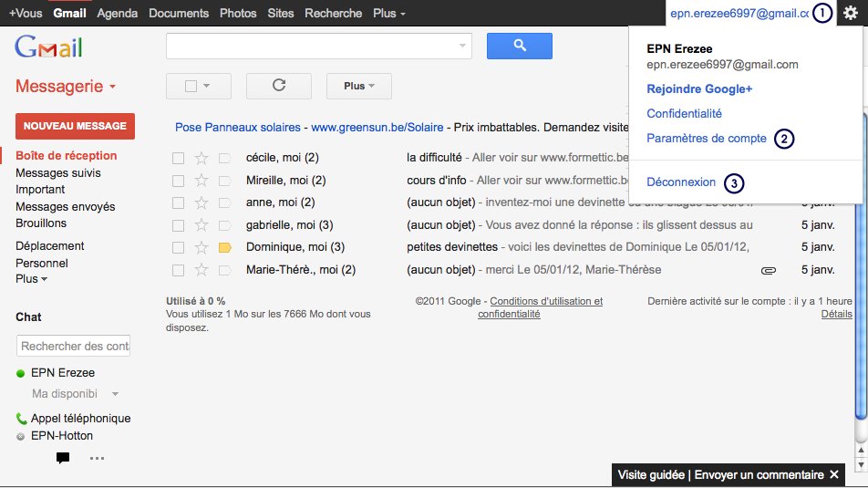Image resolution: width=868 pixels, height=488 pixels.
Task: Open the Messages suivis label
Action: [x=58, y=172]
